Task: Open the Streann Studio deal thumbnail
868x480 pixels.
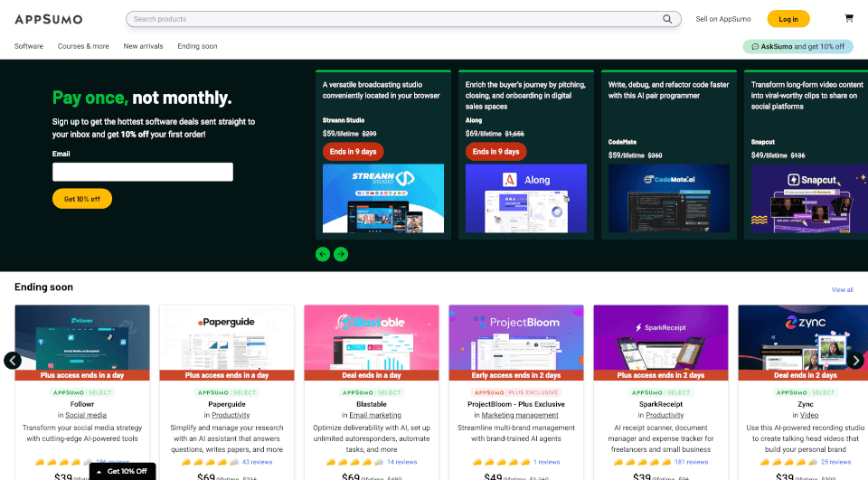Action: click(383, 200)
